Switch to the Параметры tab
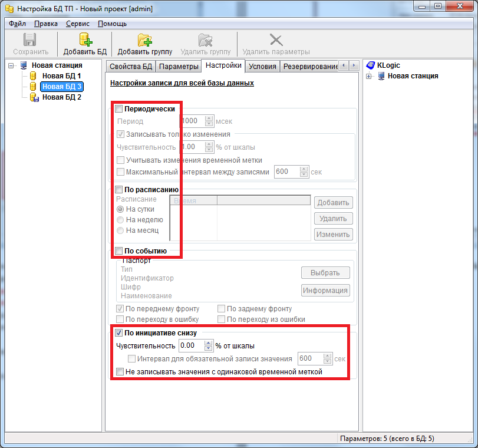Image resolution: width=478 pixels, height=448 pixels. (x=179, y=66)
